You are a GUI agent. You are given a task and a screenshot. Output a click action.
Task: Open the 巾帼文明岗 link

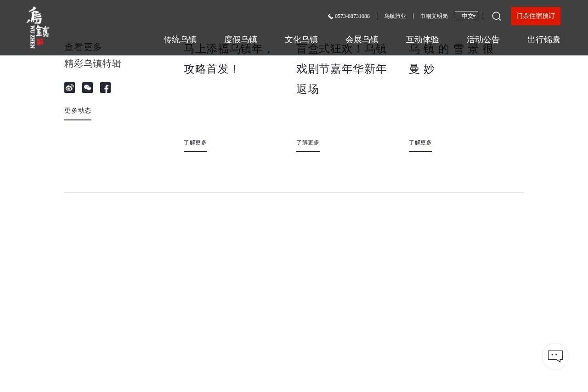tap(434, 16)
